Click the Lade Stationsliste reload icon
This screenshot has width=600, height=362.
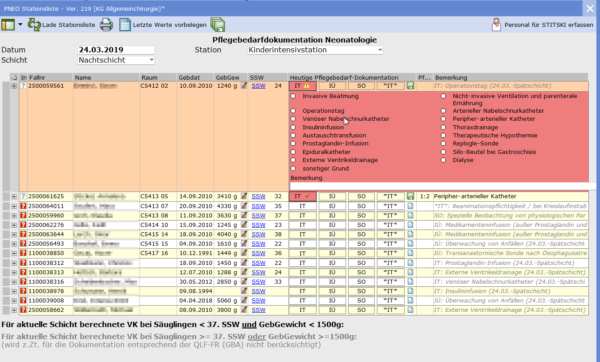[x=34, y=25]
